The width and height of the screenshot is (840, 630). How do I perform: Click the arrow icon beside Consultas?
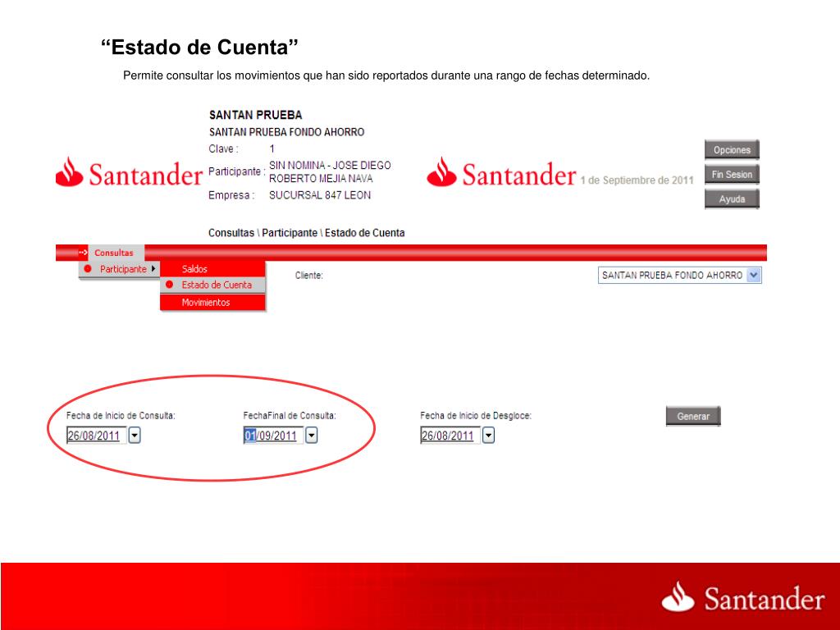click(83, 253)
